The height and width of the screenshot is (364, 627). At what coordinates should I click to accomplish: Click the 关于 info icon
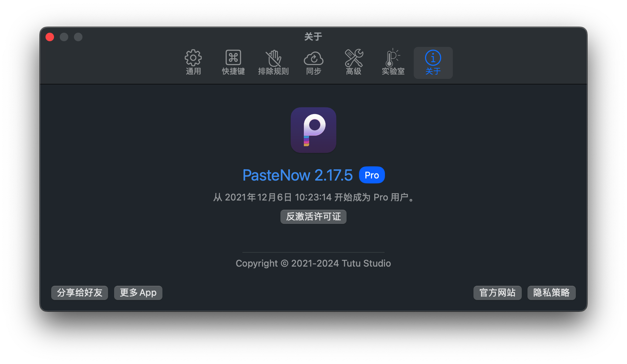point(433,62)
